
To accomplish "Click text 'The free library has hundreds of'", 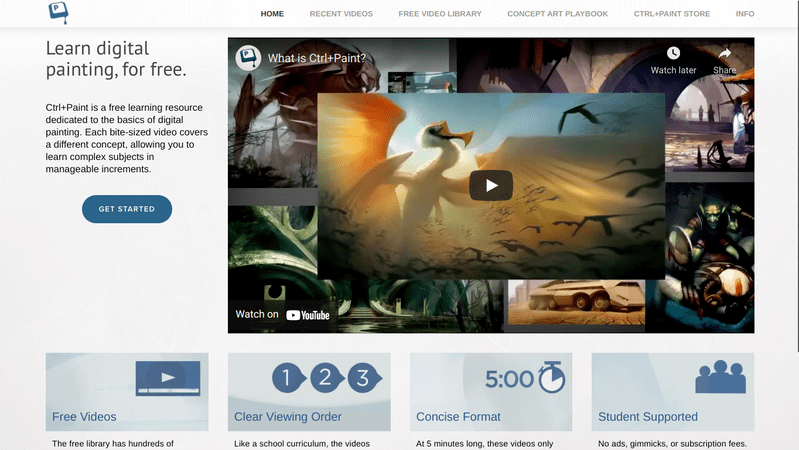I will [113, 443].
